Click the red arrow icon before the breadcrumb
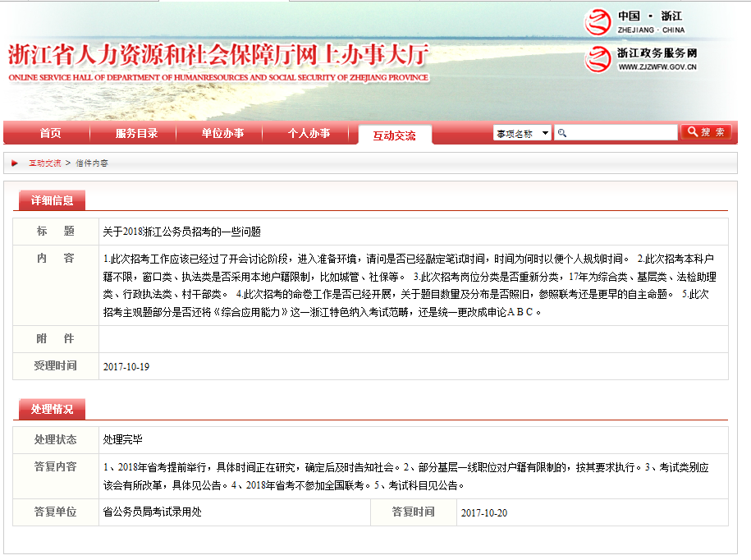This screenshot has width=751, height=560. 16,163
